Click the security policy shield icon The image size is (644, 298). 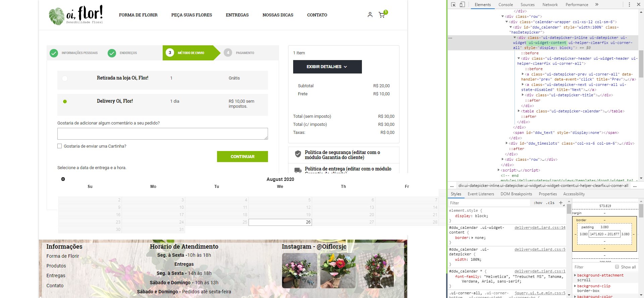pos(298,154)
